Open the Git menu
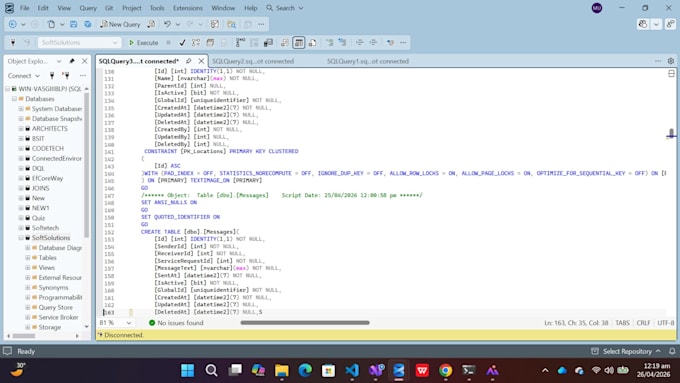680x383 pixels. click(x=109, y=8)
